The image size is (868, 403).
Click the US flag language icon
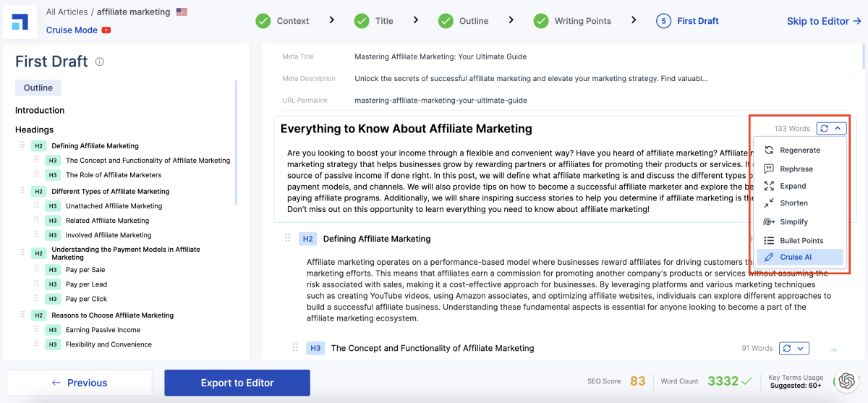coord(182,12)
